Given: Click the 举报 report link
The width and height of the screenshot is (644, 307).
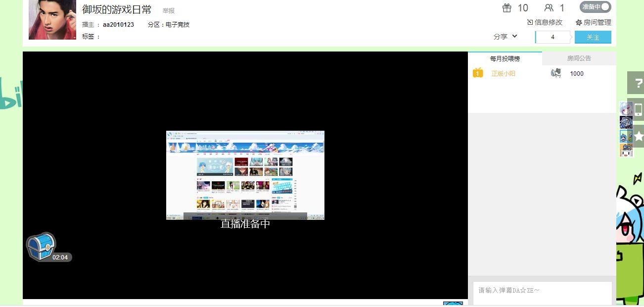Looking at the screenshot, I should (169, 11).
